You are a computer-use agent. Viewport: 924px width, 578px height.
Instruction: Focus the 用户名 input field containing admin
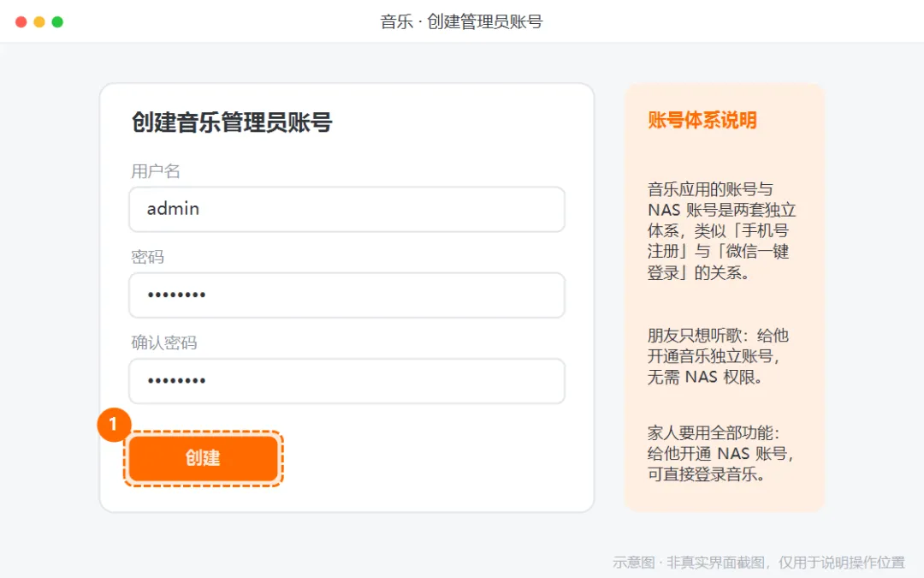(347, 210)
